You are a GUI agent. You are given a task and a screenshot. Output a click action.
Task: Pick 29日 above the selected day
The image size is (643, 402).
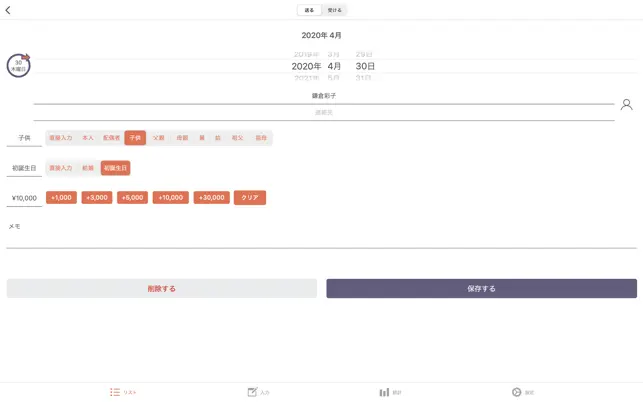click(x=364, y=54)
